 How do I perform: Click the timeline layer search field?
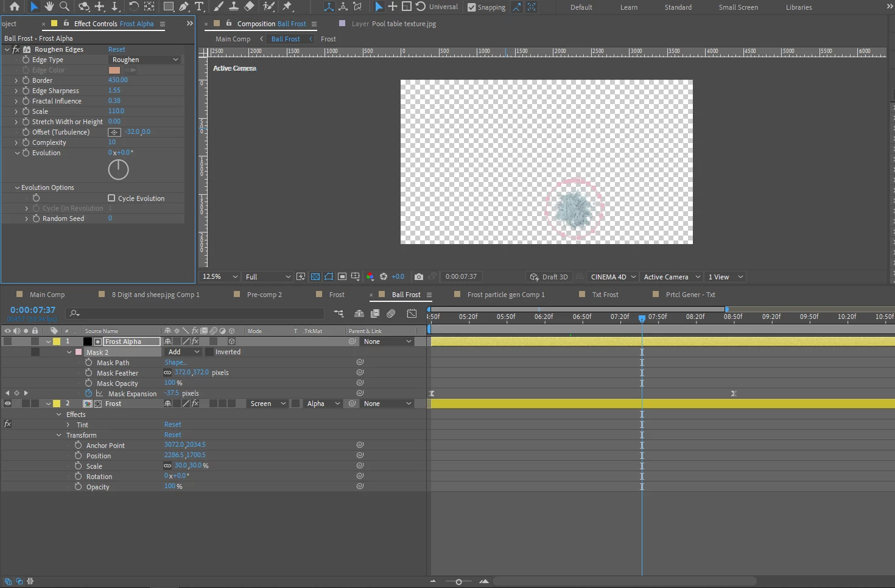(x=196, y=313)
